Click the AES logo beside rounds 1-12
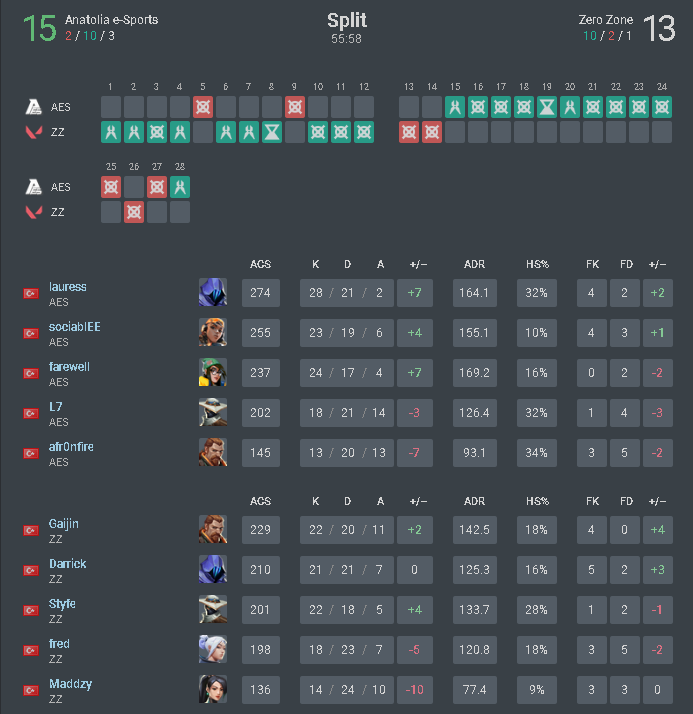 33,107
